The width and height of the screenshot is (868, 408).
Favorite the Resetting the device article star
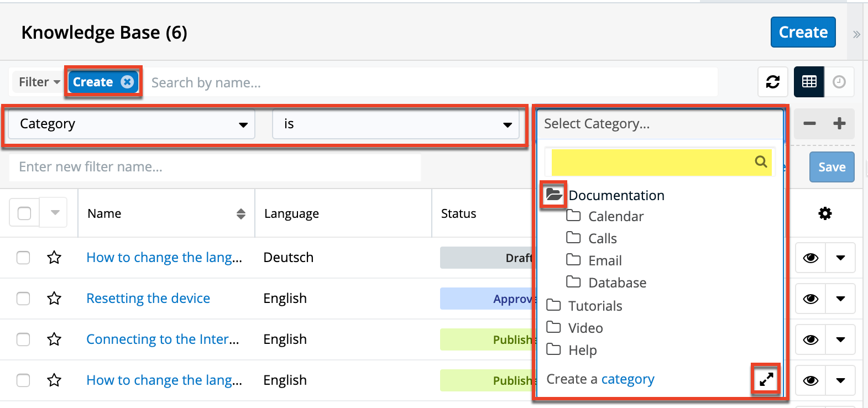(54, 299)
